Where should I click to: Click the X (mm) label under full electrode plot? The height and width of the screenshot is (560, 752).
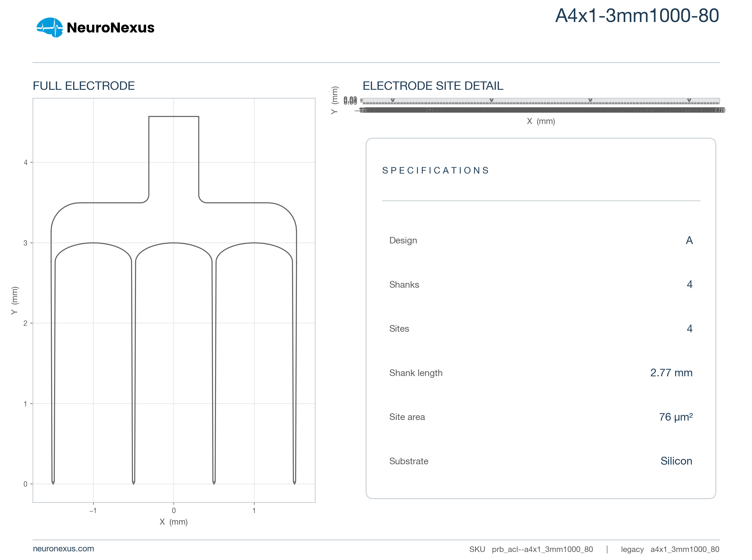(x=174, y=522)
